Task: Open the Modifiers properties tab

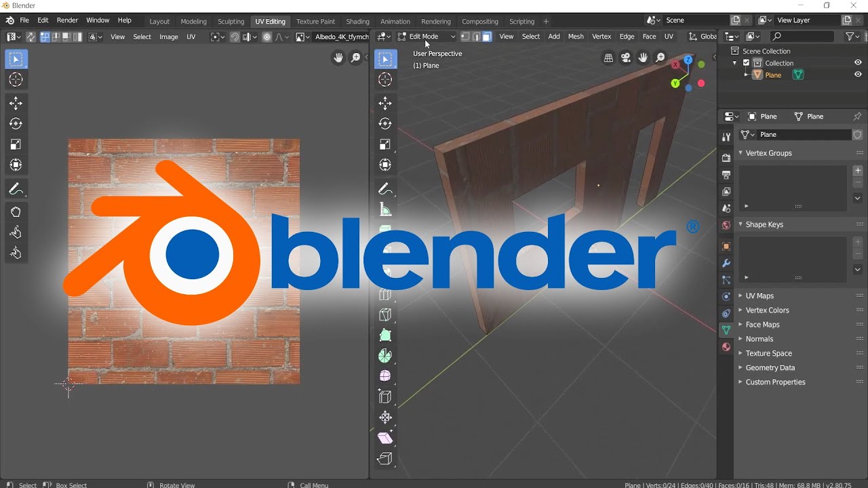Action: click(x=726, y=263)
